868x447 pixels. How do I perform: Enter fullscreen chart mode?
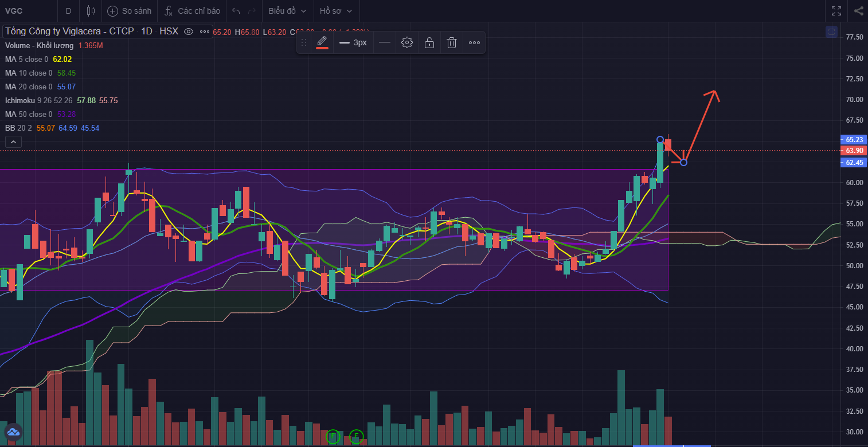click(x=836, y=11)
